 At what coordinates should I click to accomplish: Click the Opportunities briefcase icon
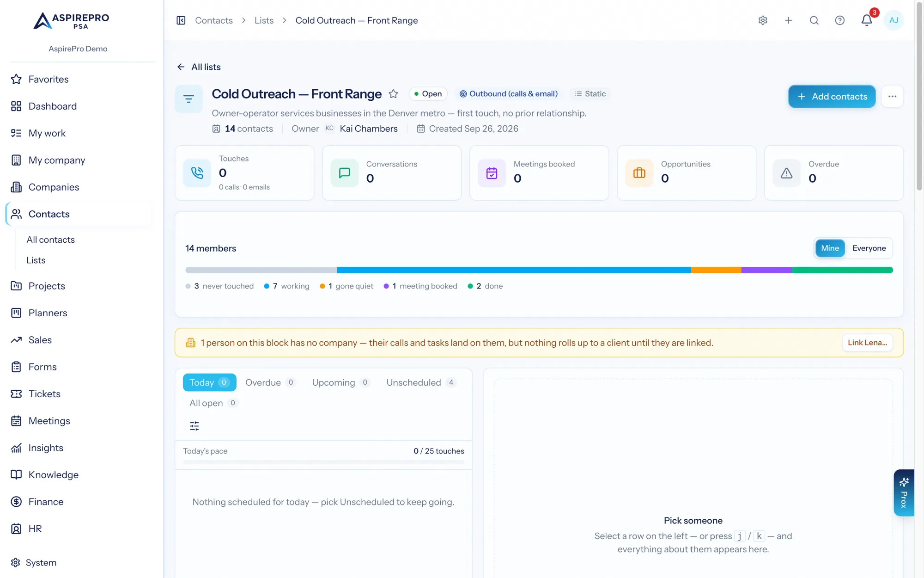coord(639,173)
